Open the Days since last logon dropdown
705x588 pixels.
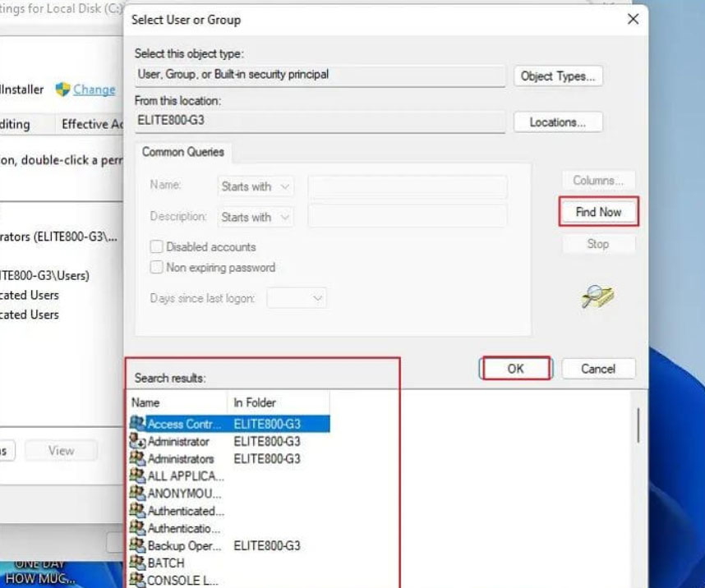pyautogui.click(x=297, y=298)
